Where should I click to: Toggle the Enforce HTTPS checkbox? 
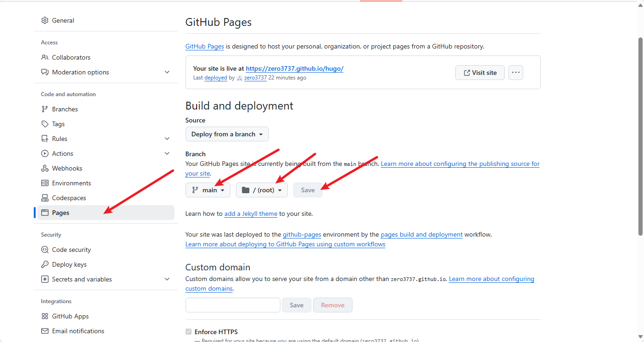(188, 332)
